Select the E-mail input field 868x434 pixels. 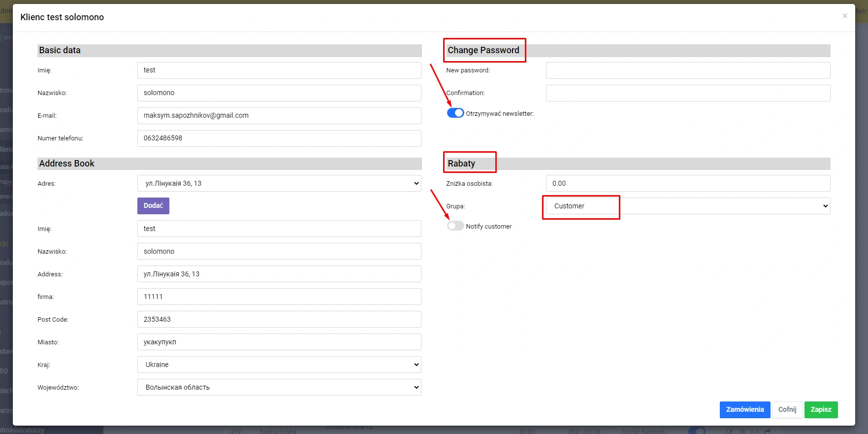pos(279,116)
